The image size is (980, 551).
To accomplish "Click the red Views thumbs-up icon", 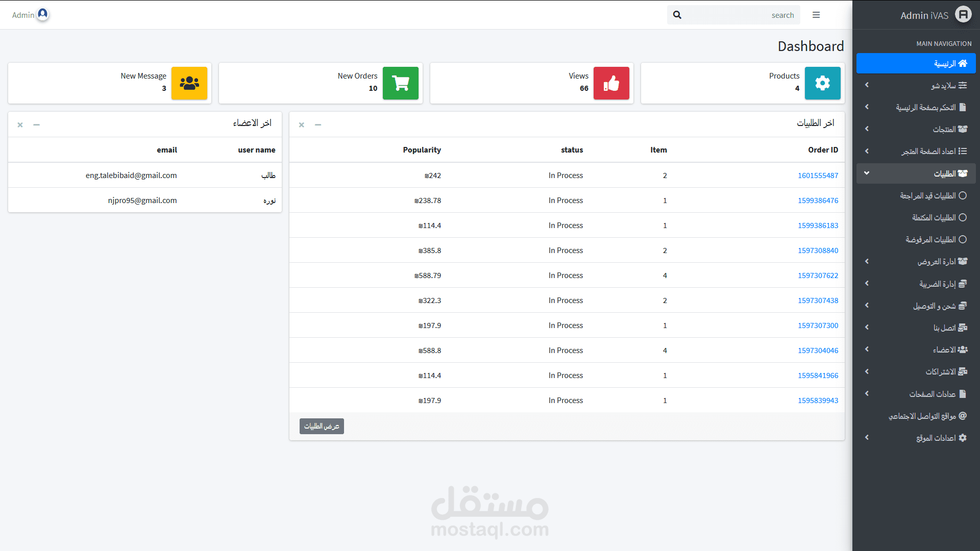I will [x=611, y=83].
